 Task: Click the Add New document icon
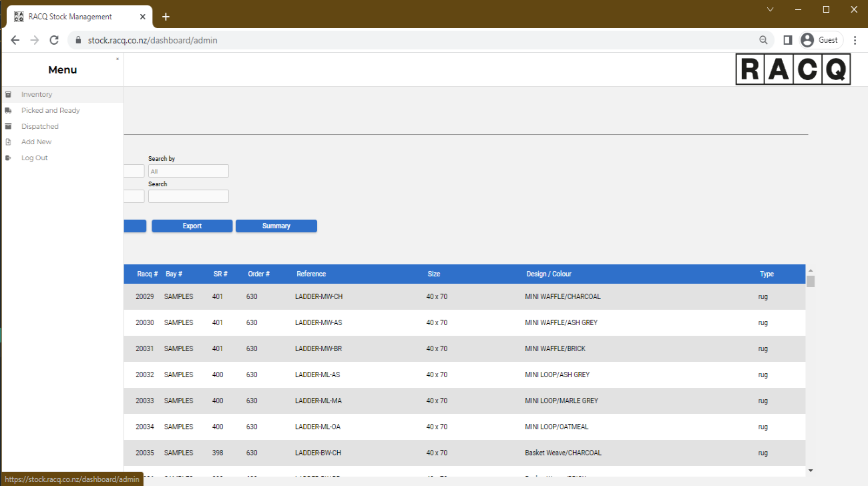(8, 142)
